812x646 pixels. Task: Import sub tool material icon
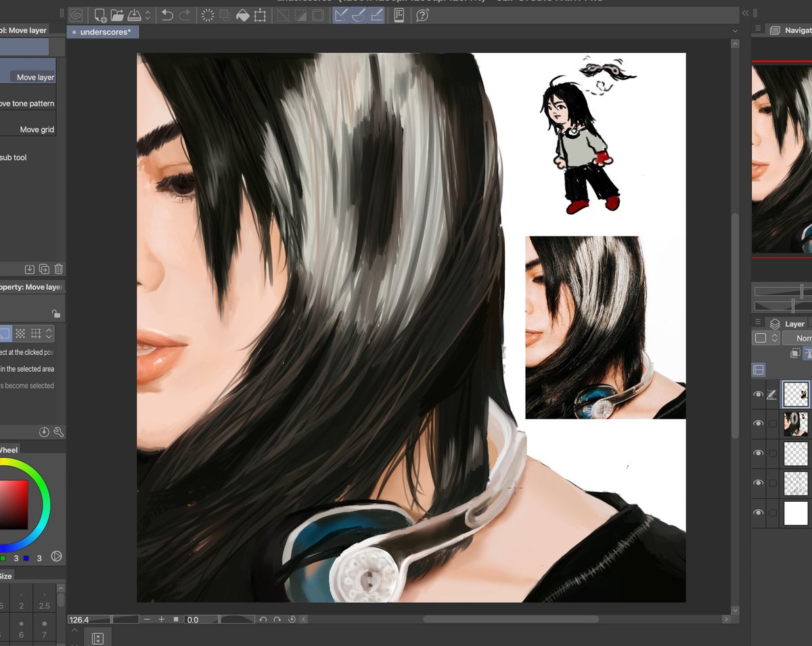pos(30,269)
